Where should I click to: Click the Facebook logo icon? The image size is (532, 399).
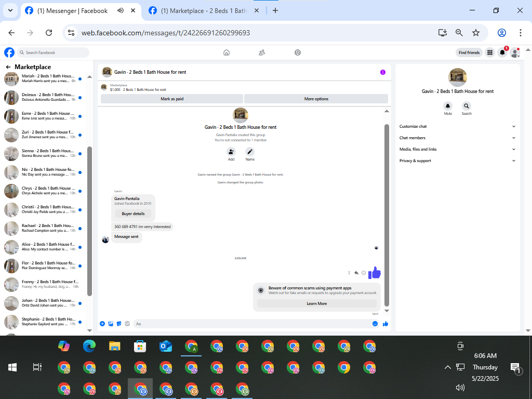(9, 52)
